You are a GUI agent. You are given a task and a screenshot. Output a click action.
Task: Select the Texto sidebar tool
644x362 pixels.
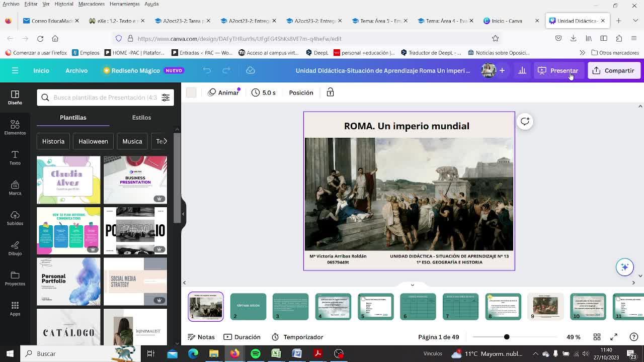[x=15, y=158]
